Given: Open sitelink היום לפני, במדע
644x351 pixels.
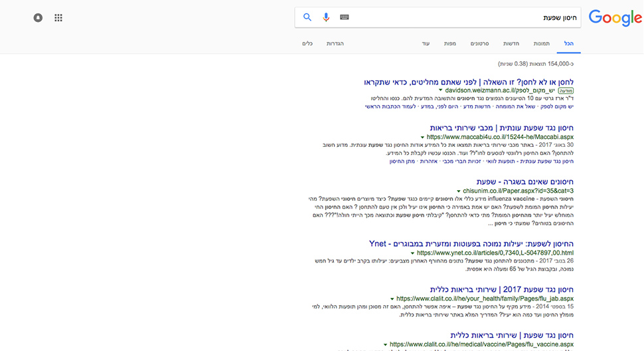Looking at the screenshot, I should (440, 106).
